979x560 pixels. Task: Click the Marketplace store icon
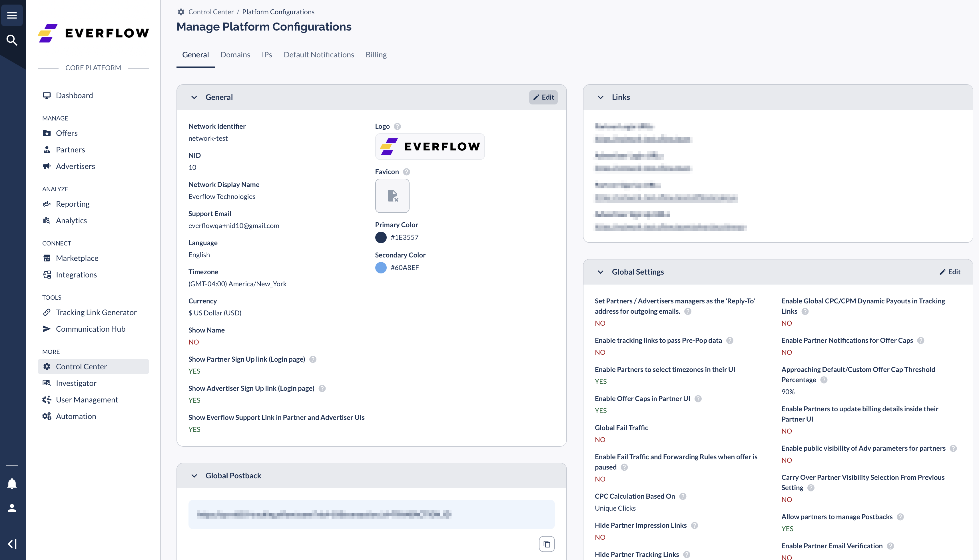click(47, 258)
